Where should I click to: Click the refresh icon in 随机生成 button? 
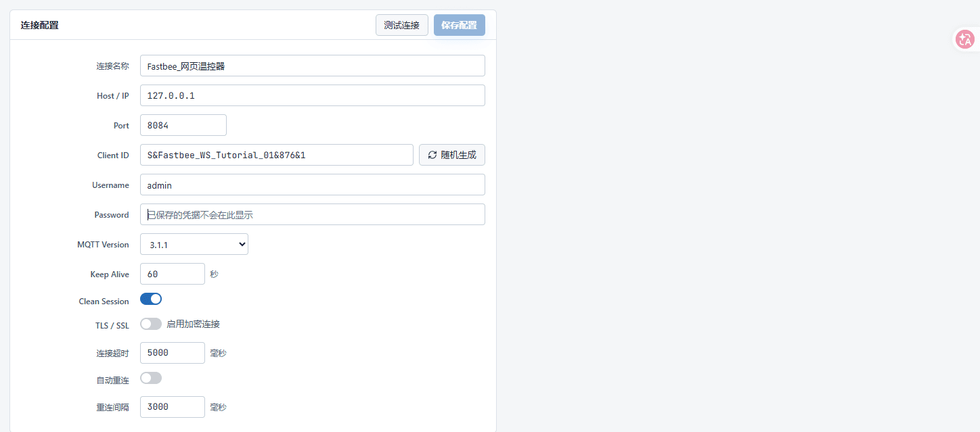[432, 155]
